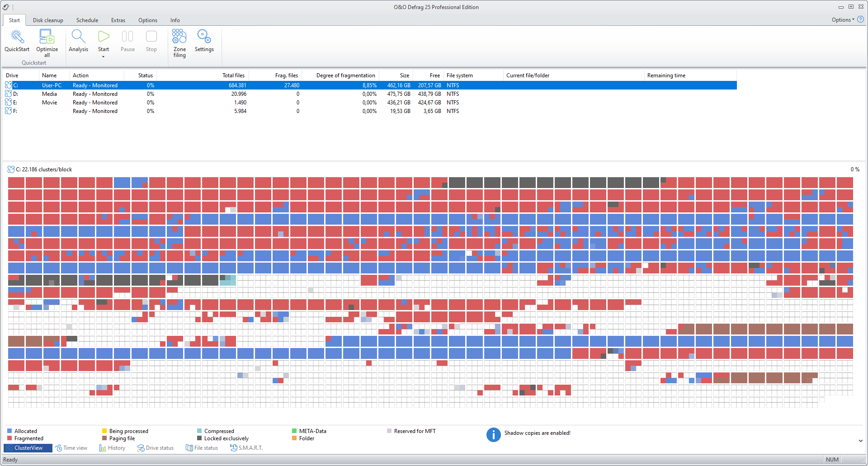Expand the legend panel chevron
Screen dimensions: 868x466
point(860,441)
